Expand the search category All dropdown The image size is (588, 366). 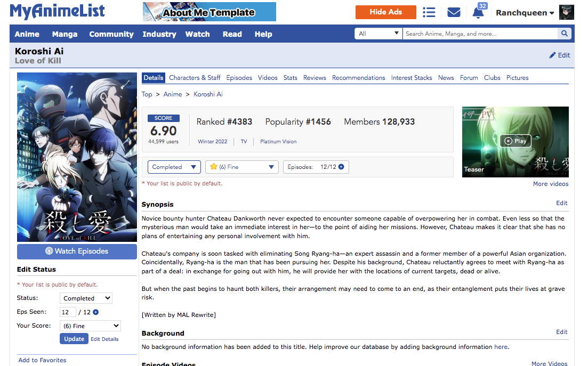[x=378, y=34]
